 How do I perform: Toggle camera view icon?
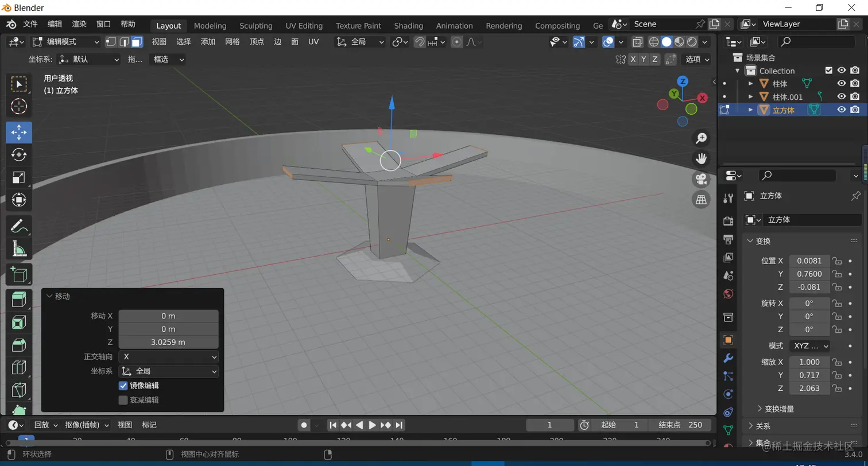tap(701, 179)
